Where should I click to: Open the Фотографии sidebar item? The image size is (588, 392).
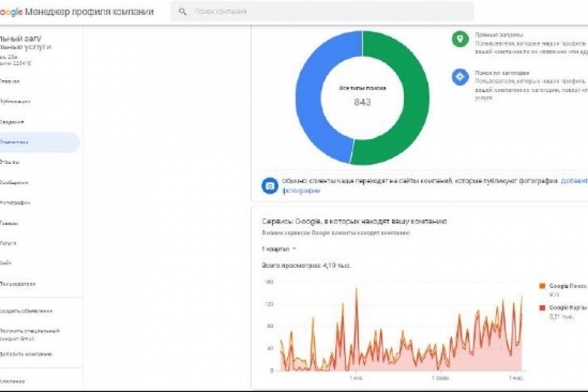coord(15,203)
